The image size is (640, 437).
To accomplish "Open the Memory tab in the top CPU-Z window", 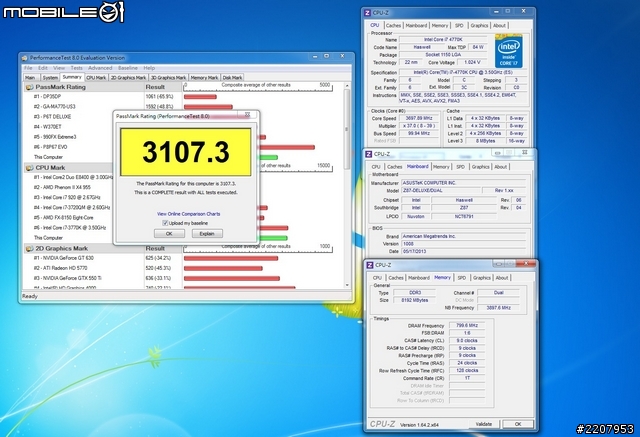I will pyautogui.click(x=440, y=25).
